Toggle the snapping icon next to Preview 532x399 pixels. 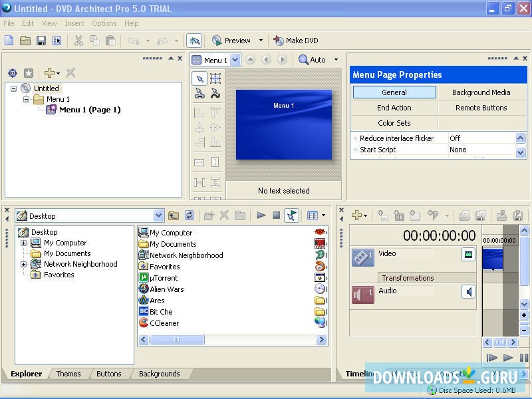pos(194,41)
